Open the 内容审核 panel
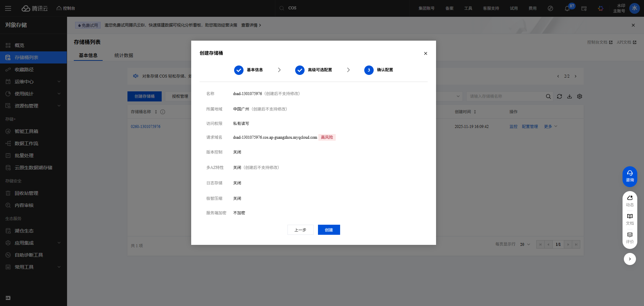644x306 pixels. (x=24, y=205)
